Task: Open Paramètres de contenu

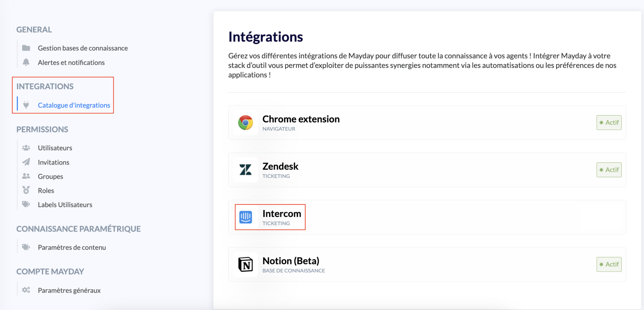Action: tap(72, 247)
